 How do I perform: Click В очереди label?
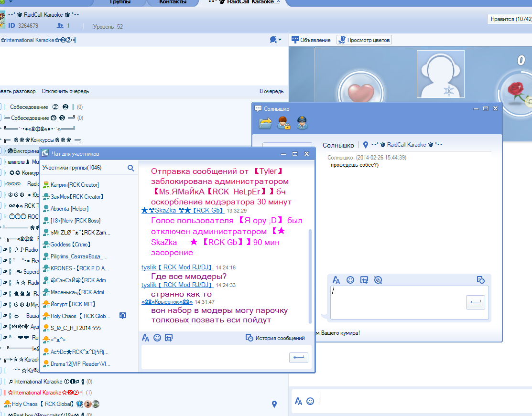[271, 91]
